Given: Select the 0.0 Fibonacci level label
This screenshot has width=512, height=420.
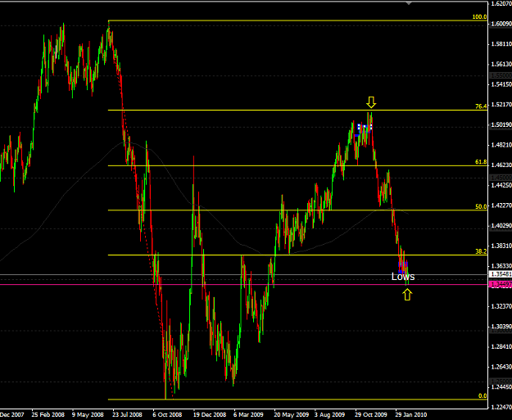Looking at the screenshot, I should point(483,396).
